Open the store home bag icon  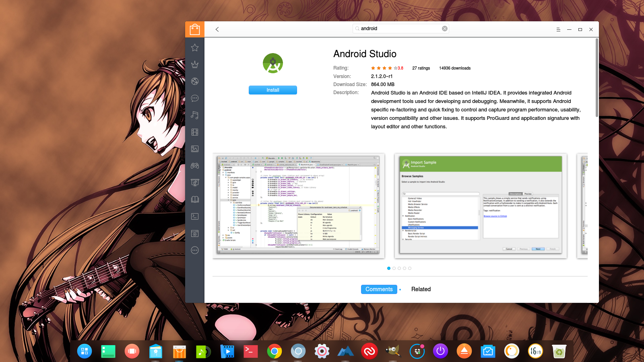pyautogui.click(x=195, y=29)
